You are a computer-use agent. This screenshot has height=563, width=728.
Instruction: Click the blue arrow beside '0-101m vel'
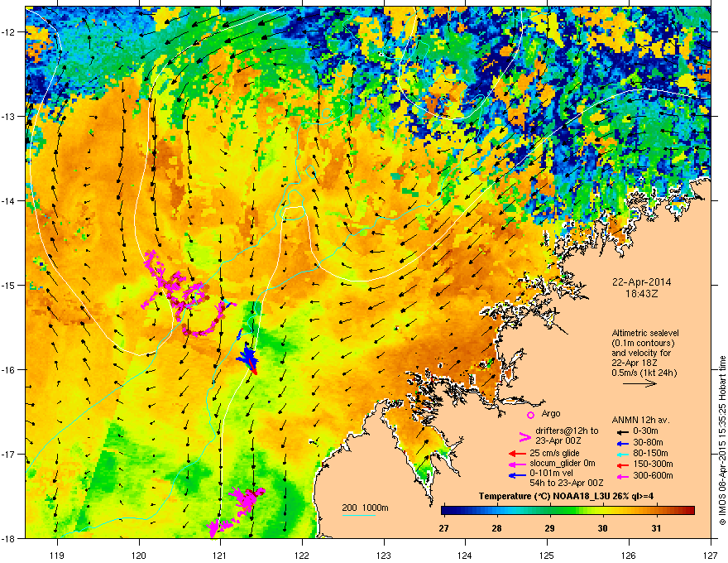(x=517, y=474)
